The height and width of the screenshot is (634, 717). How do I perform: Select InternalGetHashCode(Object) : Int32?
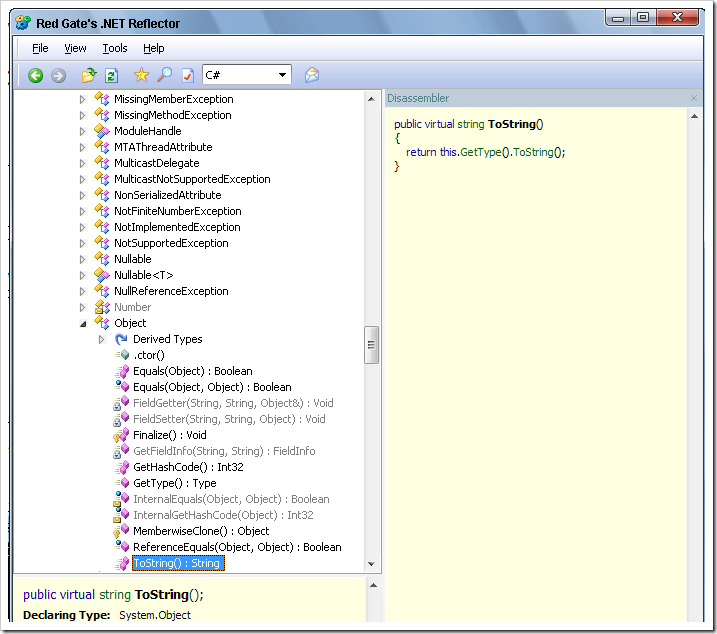223,515
